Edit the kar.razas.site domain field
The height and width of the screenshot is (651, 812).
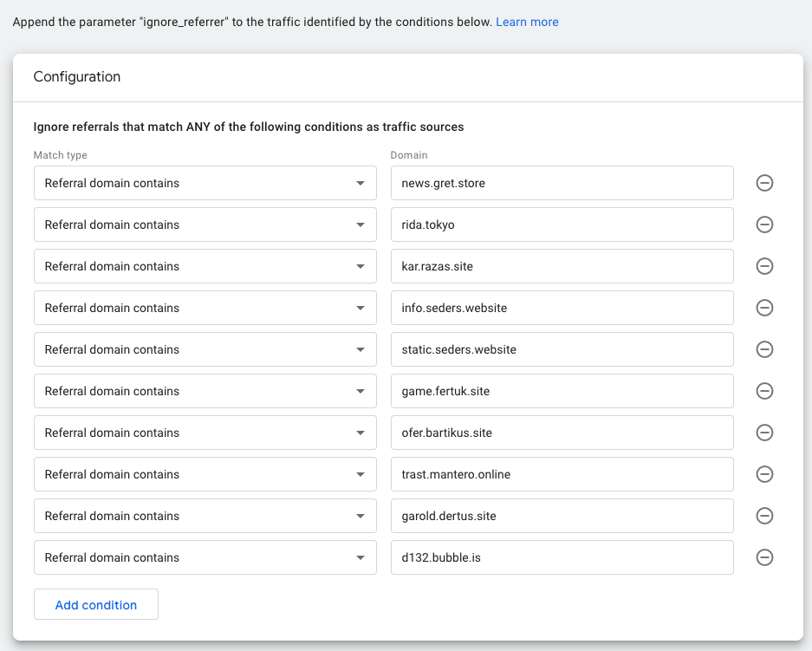[x=562, y=266]
